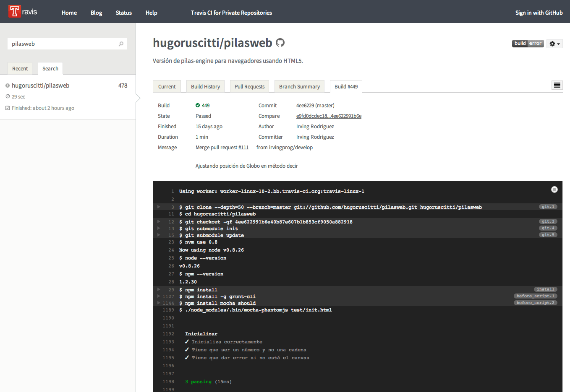Open the compare e9fd0dcdec18...4ee622991b6e link
The width and height of the screenshot is (570, 392).
[x=329, y=116]
